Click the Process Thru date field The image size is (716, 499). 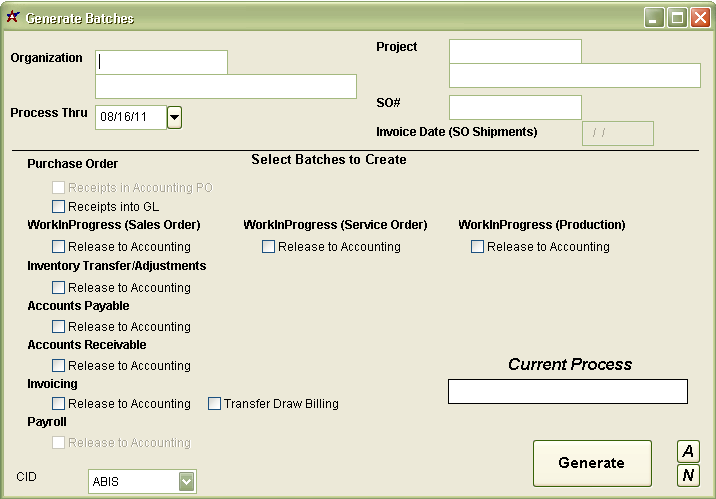(130, 118)
